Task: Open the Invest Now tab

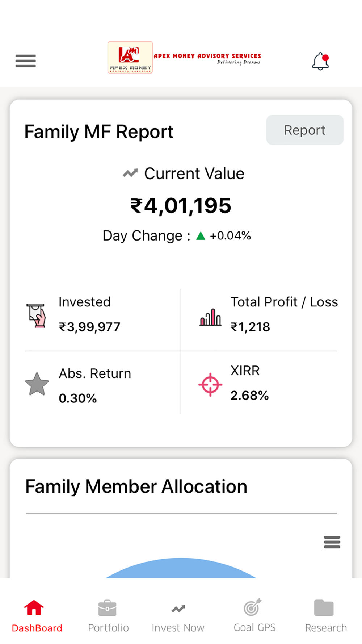Action: (178, 616)
